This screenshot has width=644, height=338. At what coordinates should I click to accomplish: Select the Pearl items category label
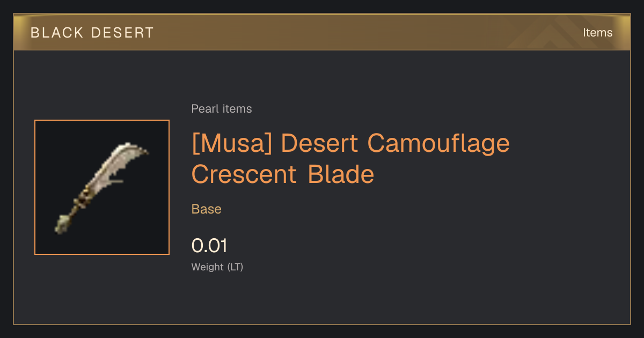click(x=222, y=109)
